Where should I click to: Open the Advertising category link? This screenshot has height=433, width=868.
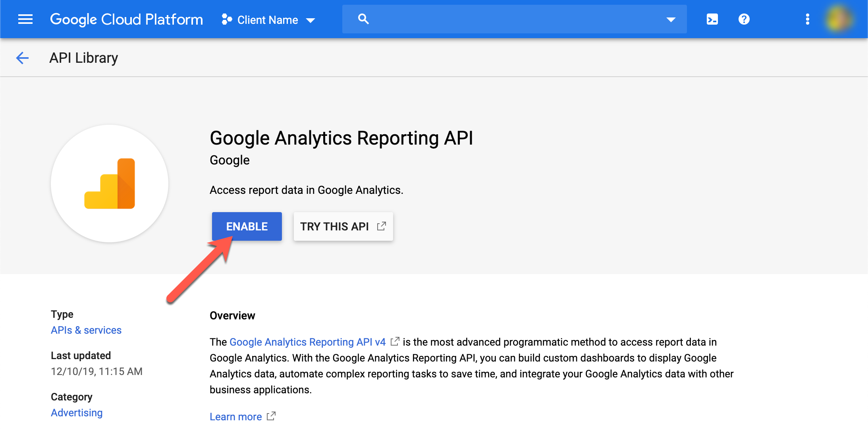pyautogui.click(x=77, y=413)
